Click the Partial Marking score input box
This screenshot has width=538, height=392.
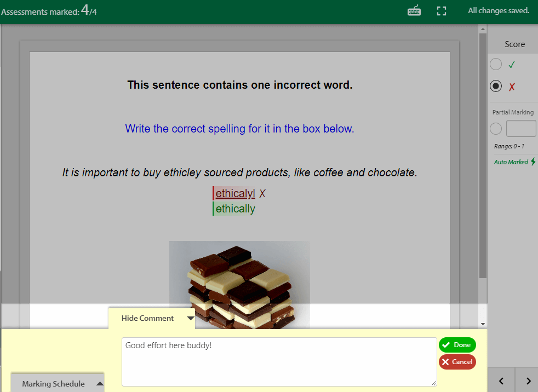tap(521, 129)
